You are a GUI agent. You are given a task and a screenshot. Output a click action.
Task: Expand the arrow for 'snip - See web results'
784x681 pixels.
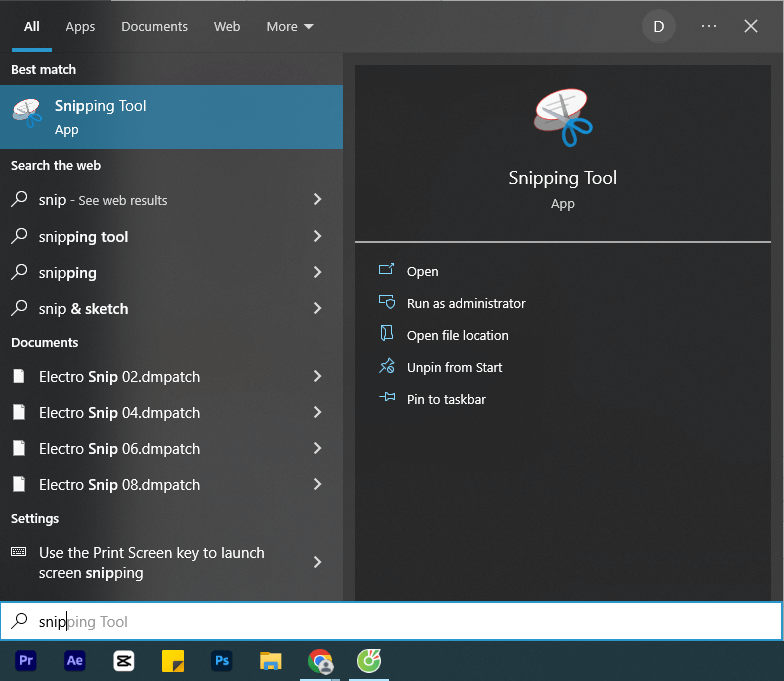tap(317, 200)
